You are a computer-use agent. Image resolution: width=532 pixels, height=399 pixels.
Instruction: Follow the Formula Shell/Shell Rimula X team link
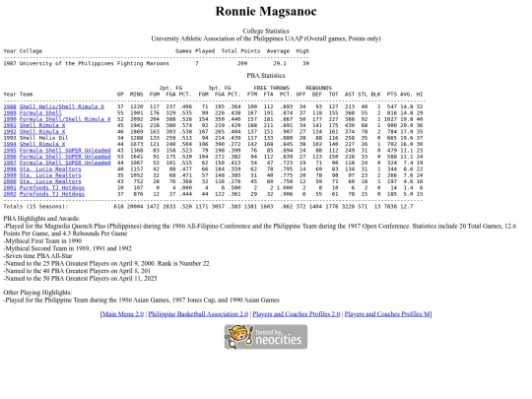point(65,119)
